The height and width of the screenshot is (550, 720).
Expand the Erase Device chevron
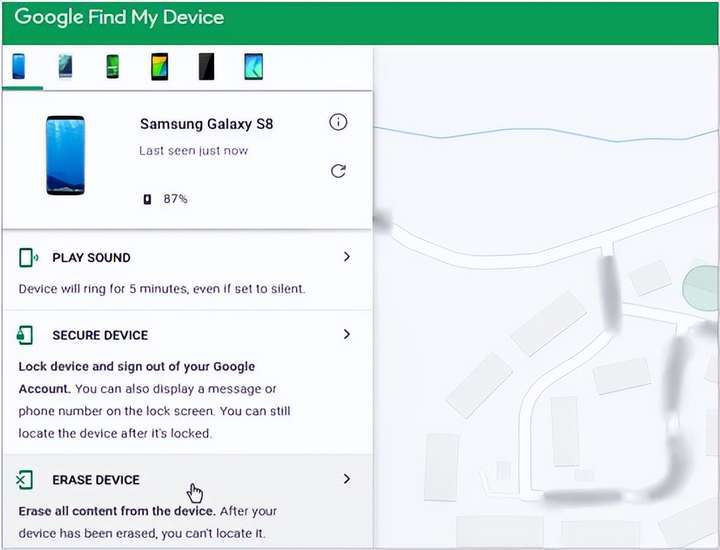[x=347, y=479]
